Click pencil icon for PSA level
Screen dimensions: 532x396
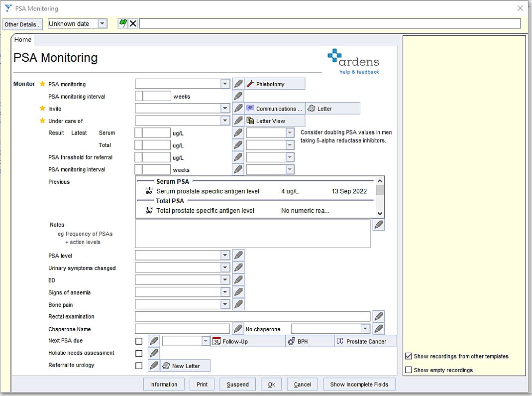point(238,255)
